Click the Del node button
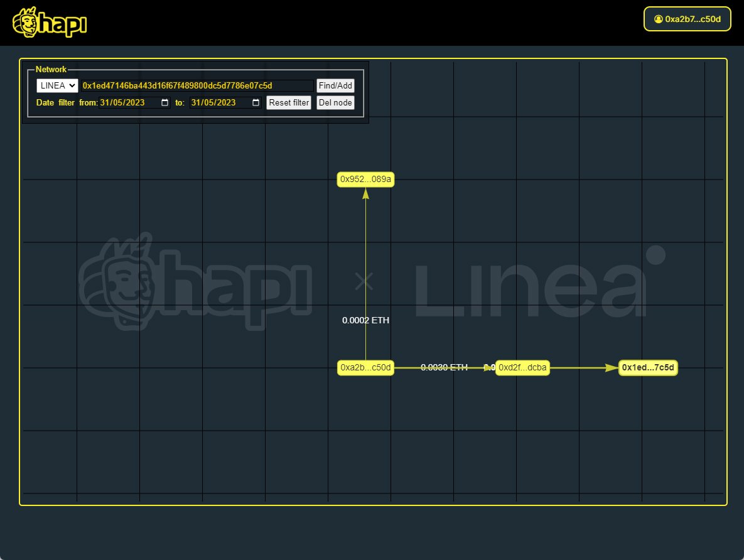Viewport: 744px width, 560px height. coord(335,102)
